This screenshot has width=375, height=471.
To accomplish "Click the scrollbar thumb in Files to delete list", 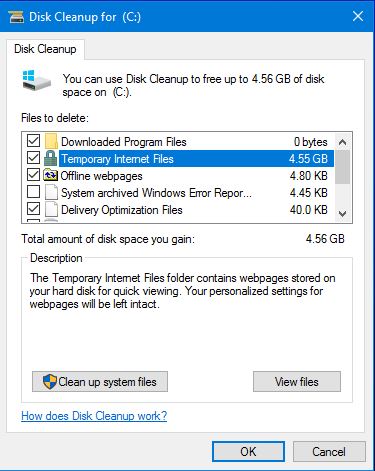I will [x=342, y=167].
